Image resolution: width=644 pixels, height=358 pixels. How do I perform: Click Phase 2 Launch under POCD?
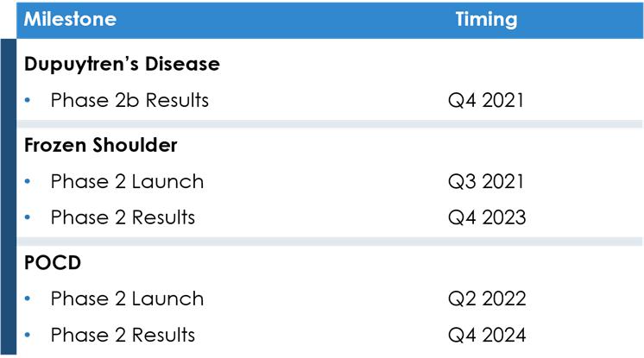point(127,299)
